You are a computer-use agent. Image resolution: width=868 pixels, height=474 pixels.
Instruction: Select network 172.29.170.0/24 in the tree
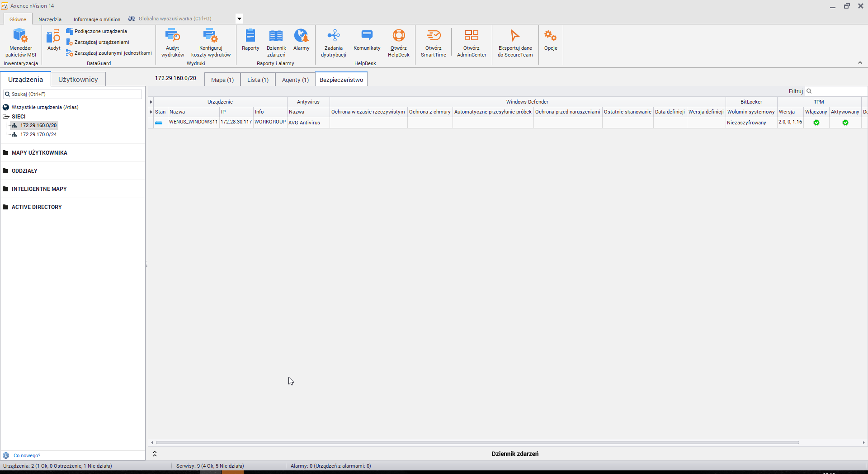tap(38, 134)
